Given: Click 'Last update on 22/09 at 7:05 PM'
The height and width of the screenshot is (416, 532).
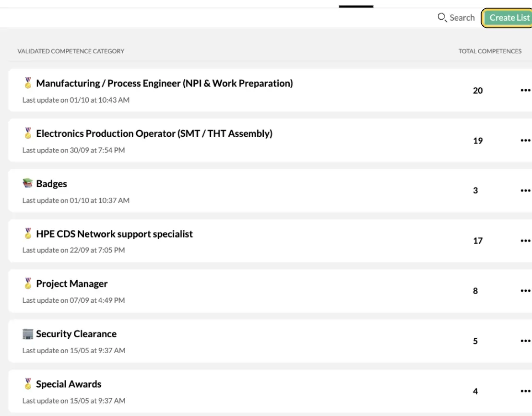Looking at the screenshot, I should [x=73, y=250].
